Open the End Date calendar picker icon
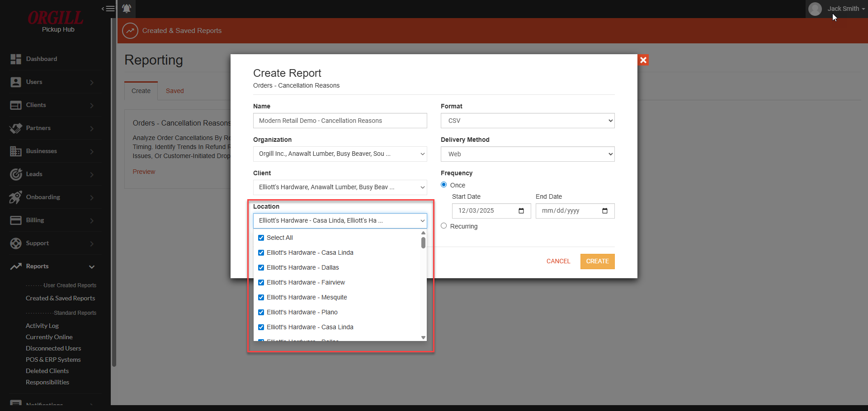 605,211
